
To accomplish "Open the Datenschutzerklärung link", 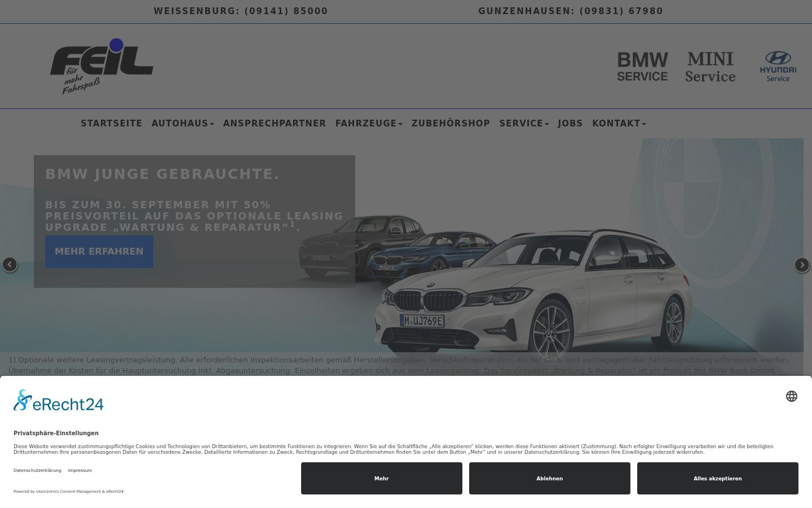I will tap(37, 470).
